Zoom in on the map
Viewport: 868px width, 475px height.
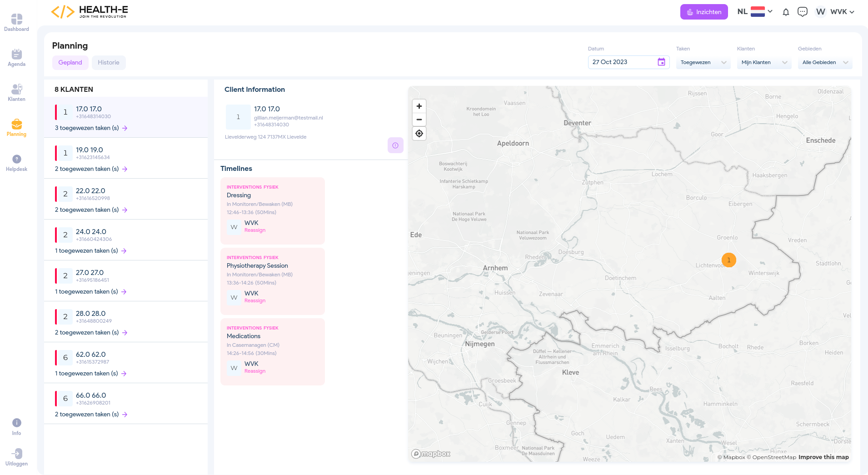pos(419,106)
